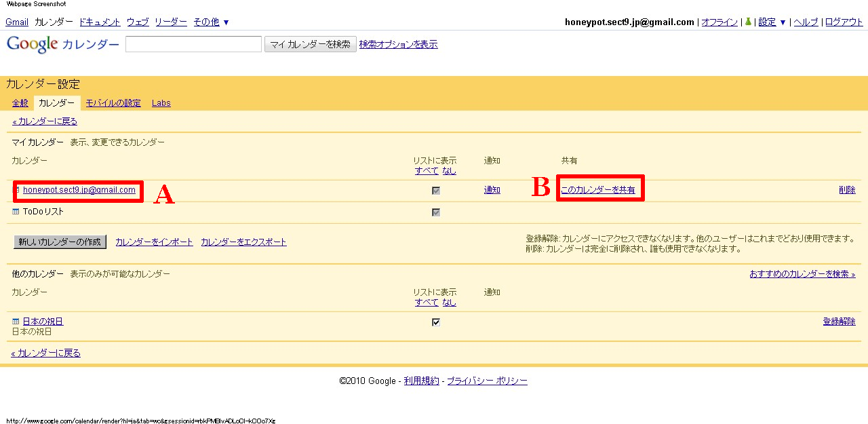Click 新しいカレンダーの作成 button
This screenshot has height=424, width=868.
click(60, 242)
